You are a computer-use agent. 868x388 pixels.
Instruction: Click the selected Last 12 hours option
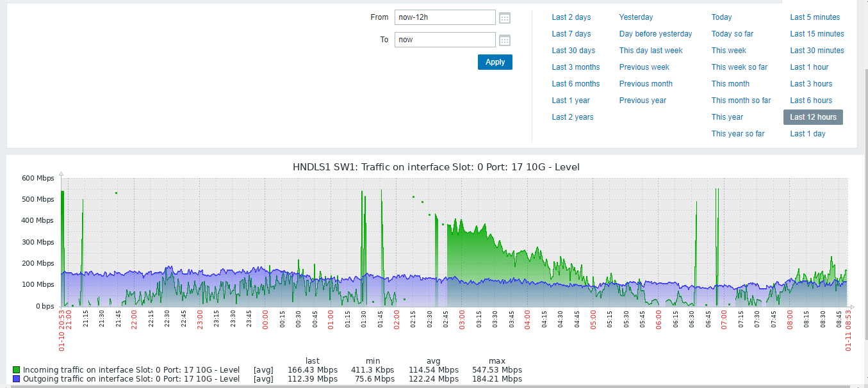tap(813, 117)
